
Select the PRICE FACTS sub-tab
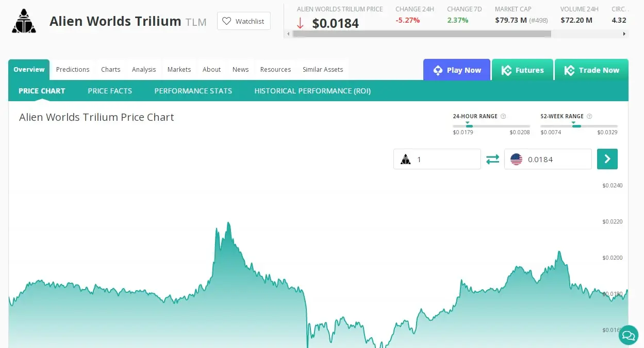tap(110, 91)
